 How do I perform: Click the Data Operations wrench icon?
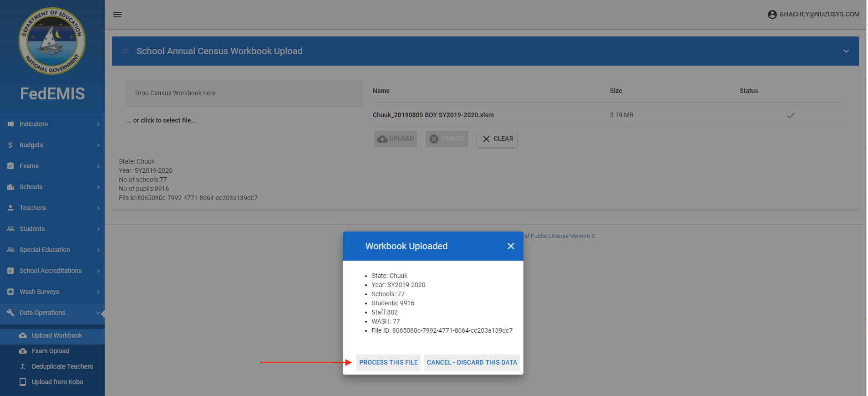click(10, 313)
